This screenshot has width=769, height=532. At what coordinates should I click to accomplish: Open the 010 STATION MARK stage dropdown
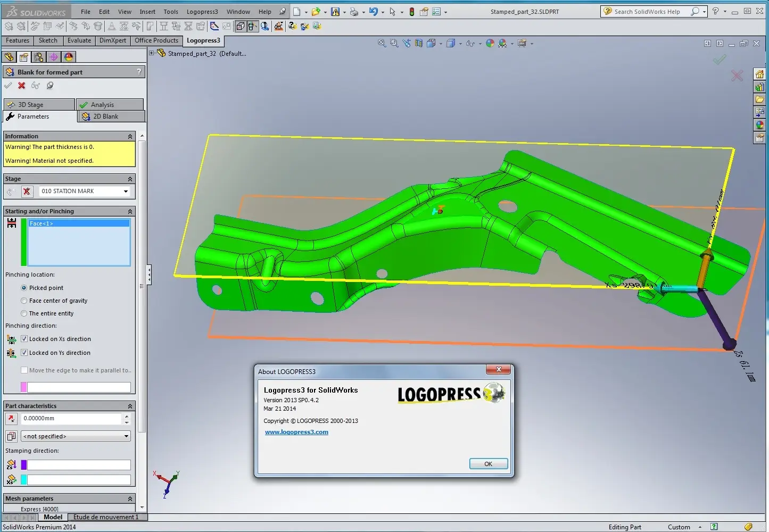(126, 192)
